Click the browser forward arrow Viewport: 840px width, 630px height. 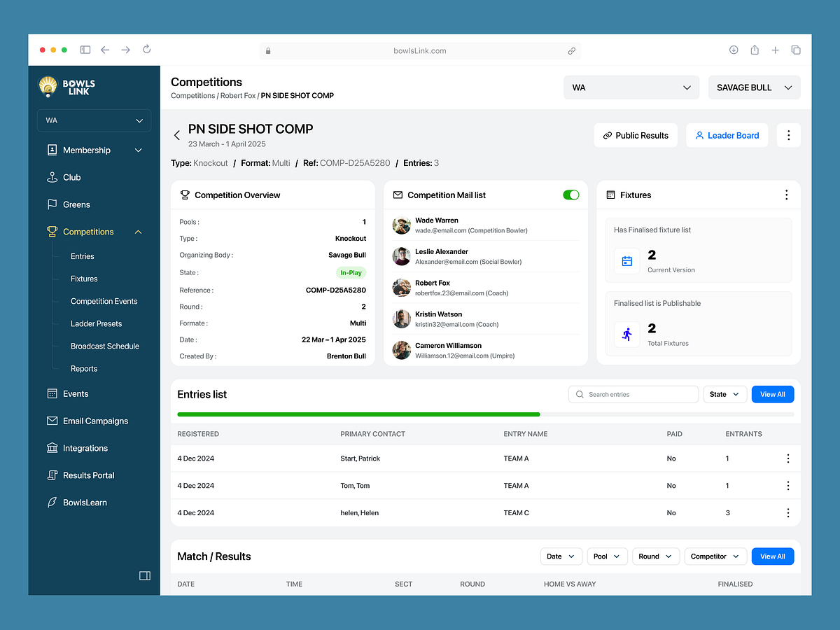point(125,50)
